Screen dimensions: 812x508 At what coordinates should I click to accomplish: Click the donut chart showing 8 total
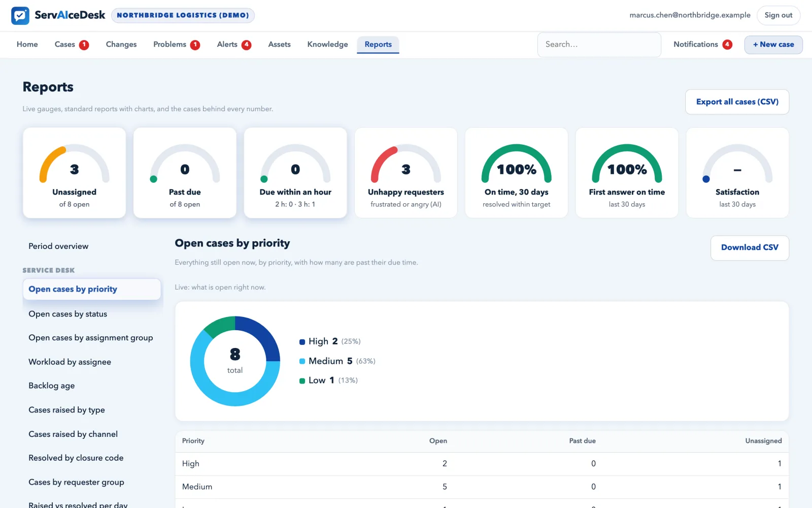(x=235, y=361)
